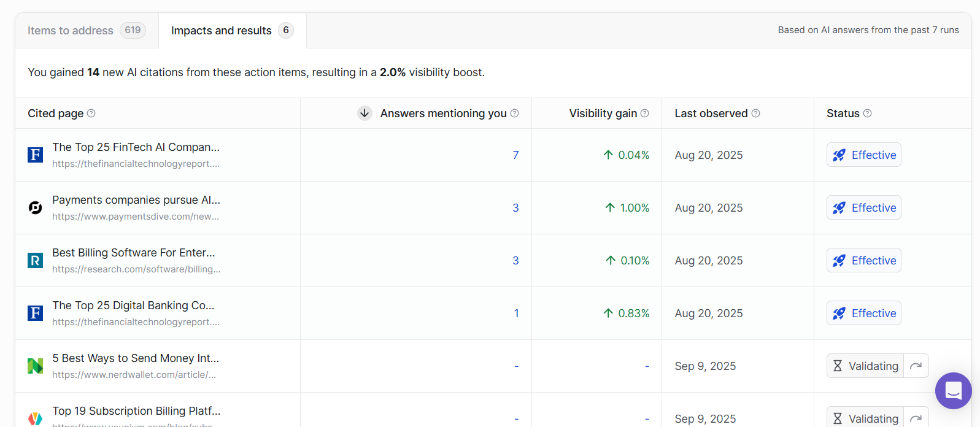Click the Research.com favicon icon
The height and width of the screenshot is (427, 980).
tap(36, 261)
